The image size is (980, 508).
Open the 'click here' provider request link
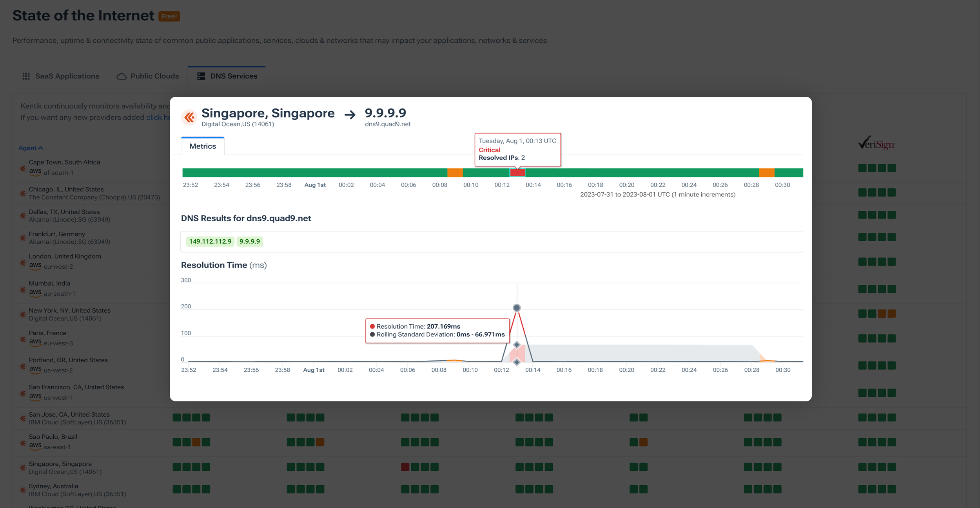[158, 117]
